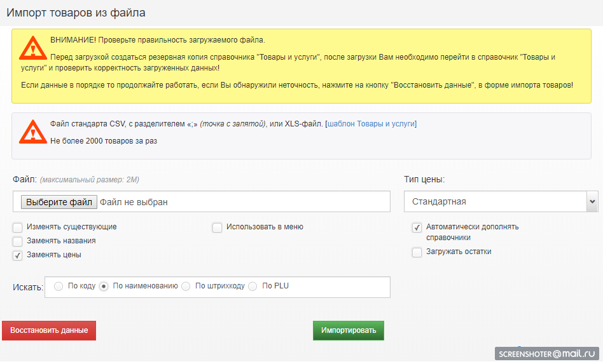Image resolution: width=603 pixels, height=364 pixels.
Task: Tick the 'Заменять названия' checkbox
Action: (x=18, y=241)
